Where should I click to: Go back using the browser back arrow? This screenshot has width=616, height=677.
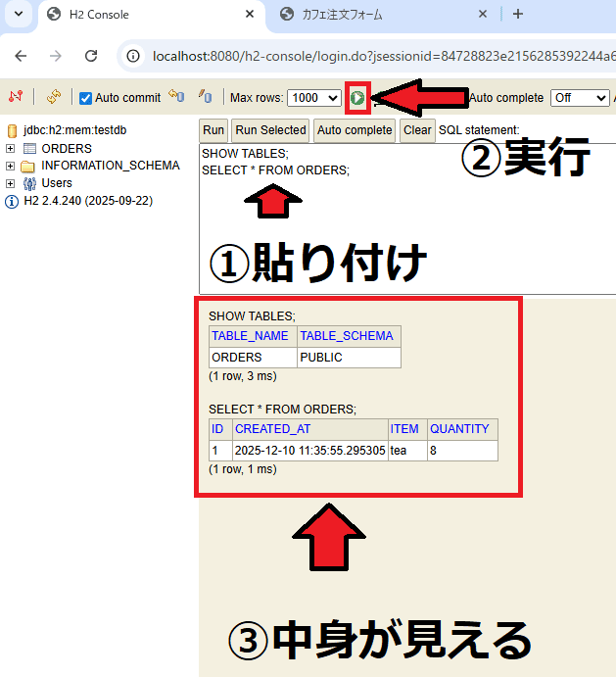point(22,56)
